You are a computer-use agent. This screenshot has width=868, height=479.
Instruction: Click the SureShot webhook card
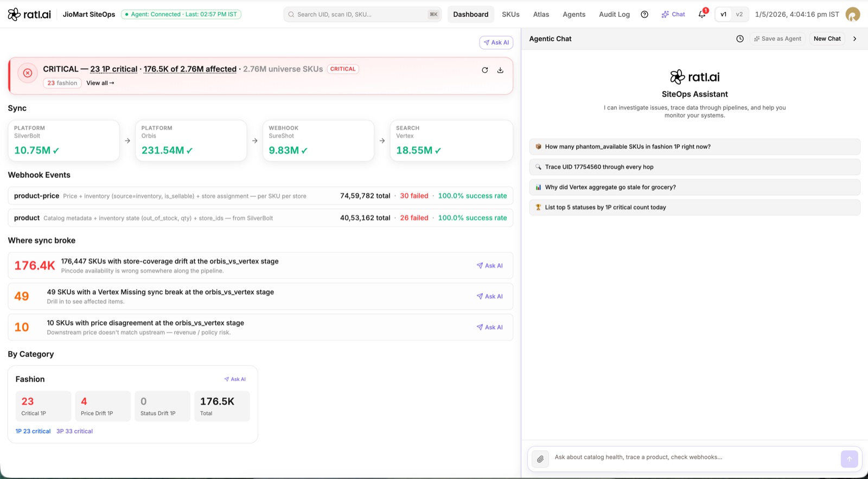tap(318, 140)
